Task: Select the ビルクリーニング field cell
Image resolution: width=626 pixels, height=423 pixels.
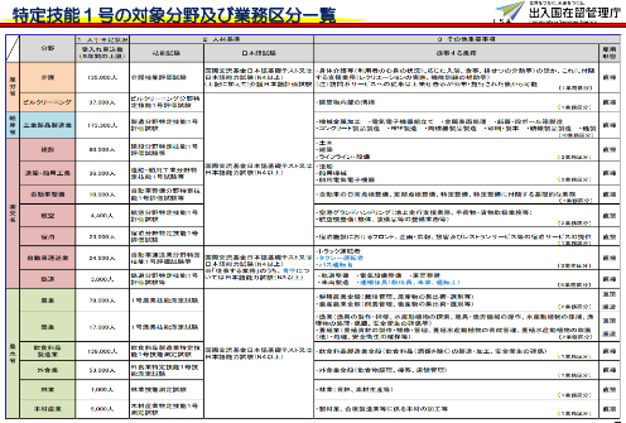Action: (48, 102)
